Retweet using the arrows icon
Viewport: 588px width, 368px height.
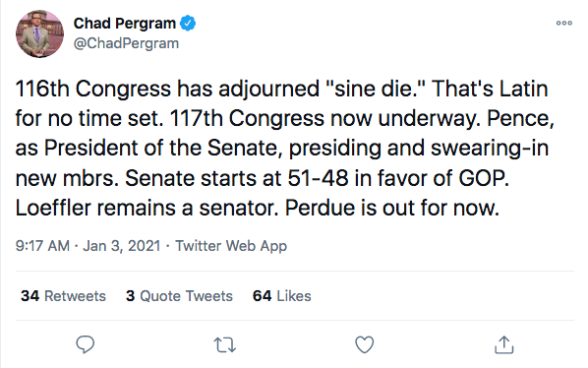point(224,344)
